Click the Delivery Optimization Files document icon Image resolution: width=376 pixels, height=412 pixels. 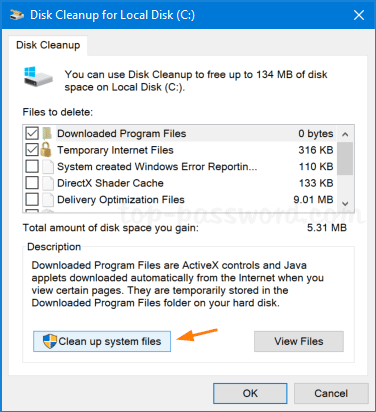click(x=48, y=199)
